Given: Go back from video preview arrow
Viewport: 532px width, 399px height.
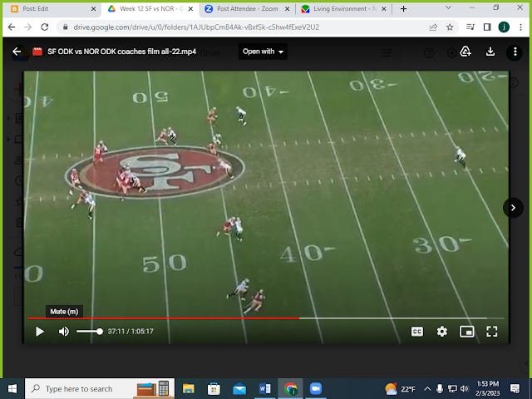Looking at the screenshot, I should 17,52.
